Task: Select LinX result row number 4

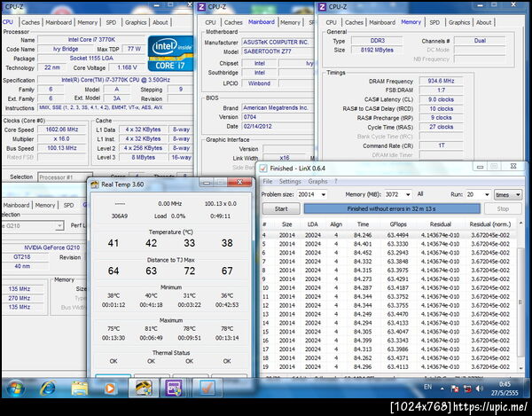Action: coord(388,235)
